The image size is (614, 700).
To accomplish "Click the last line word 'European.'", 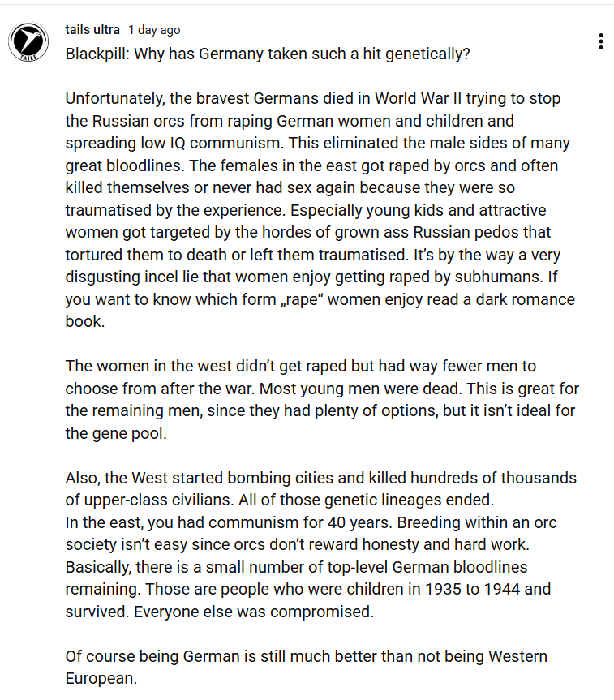I will point(101,679).
